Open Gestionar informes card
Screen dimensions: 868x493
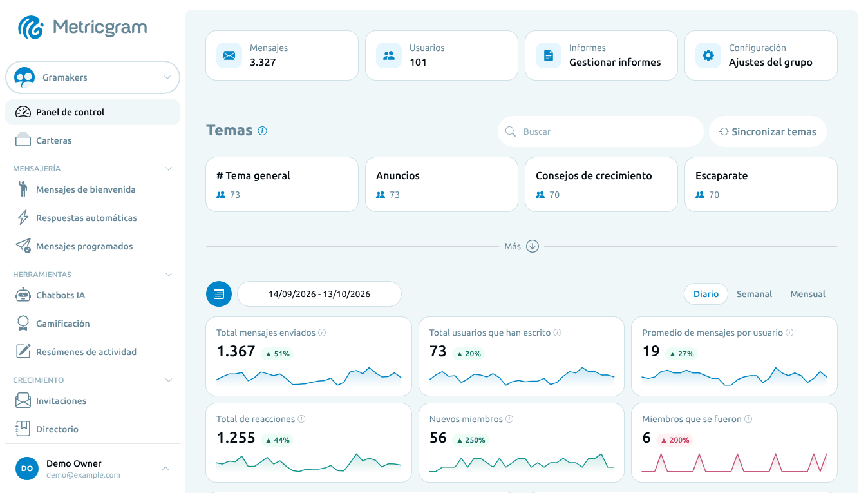(601, 55)
